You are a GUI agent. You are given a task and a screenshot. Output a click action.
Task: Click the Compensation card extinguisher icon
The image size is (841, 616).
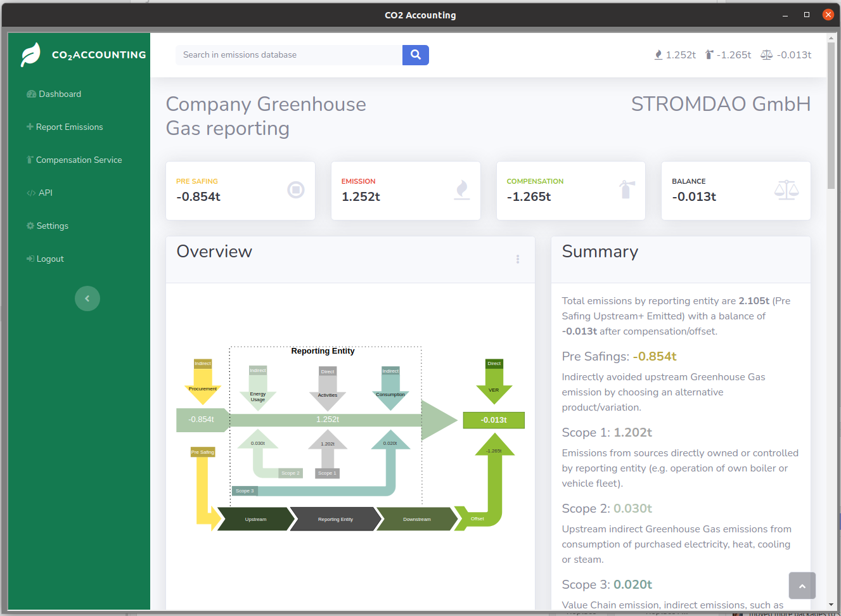tap(627, 189)
